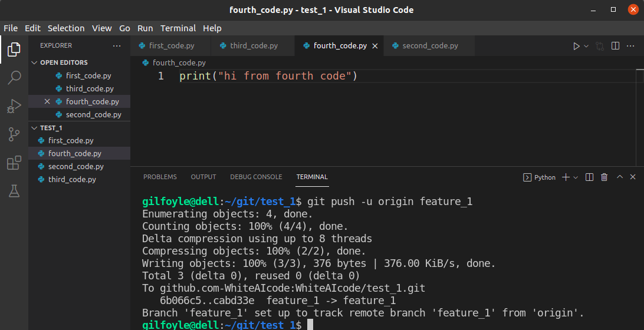The image size is (644, 330).
Task: Click the open changes compare icon
Action: 600,46
